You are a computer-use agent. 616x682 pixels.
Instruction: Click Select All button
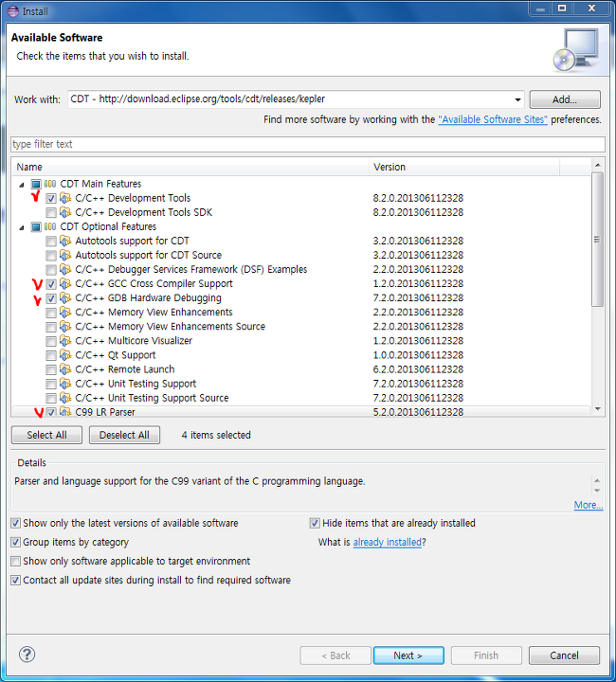(x=46, y=435)
